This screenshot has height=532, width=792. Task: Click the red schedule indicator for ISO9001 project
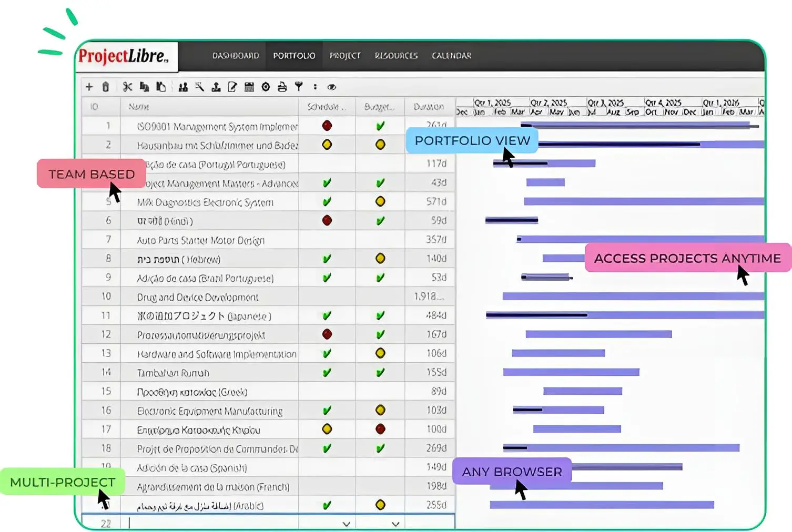(327, 125)
